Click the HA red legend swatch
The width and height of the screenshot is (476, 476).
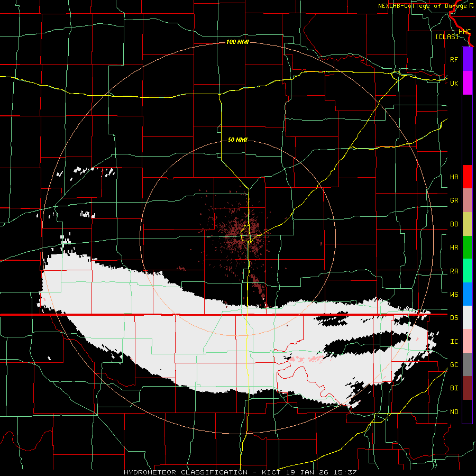[x=467, y=177]
